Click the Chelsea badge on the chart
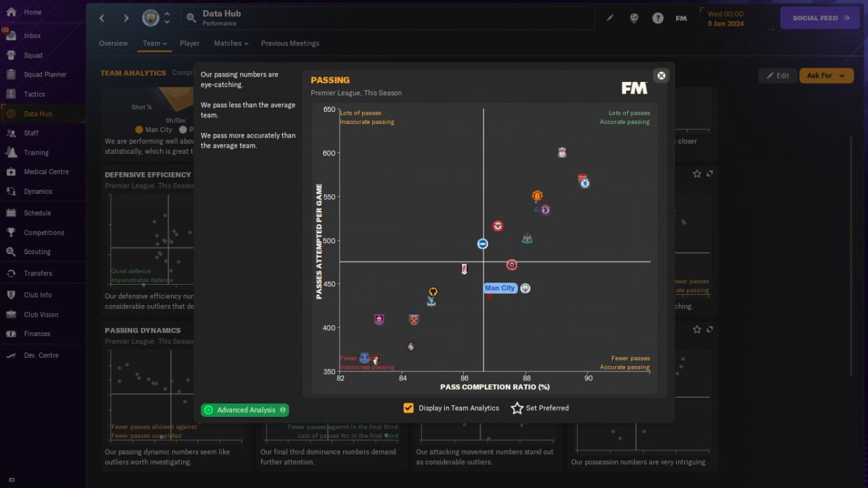This screenshot has width=868, height=488. pos(585,183)
